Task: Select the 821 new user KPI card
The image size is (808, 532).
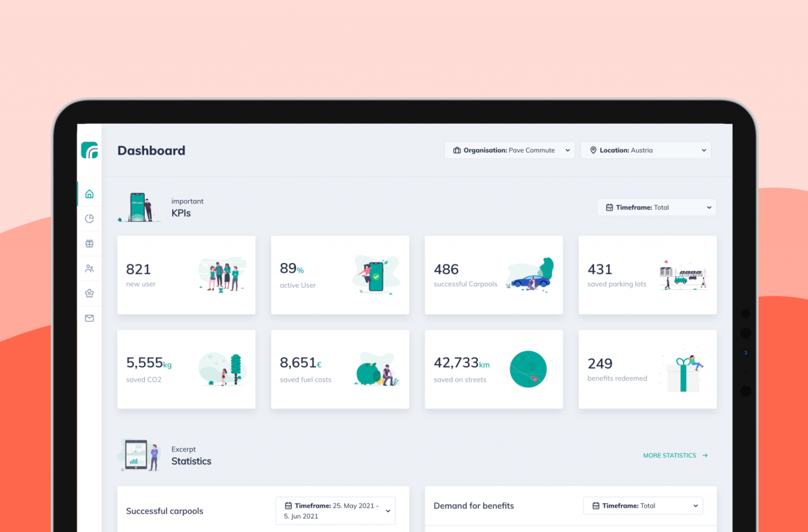Action: click(186, 275)
